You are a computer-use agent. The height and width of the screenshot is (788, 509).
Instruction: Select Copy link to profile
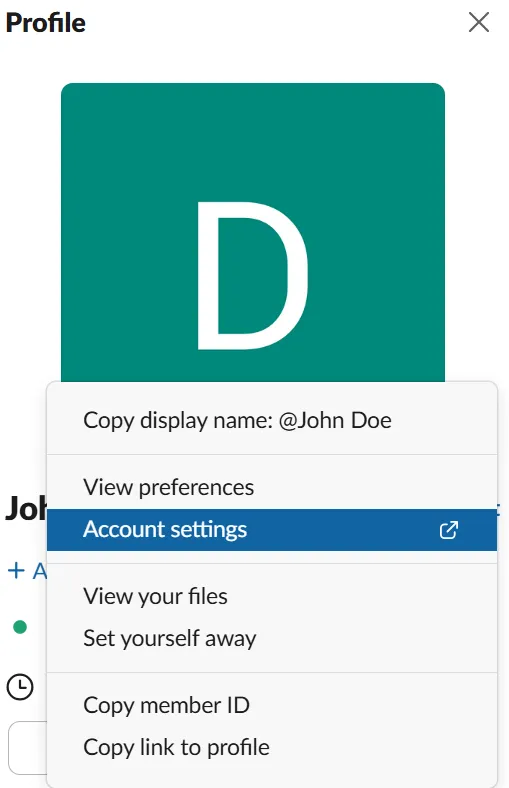pyautogui.click(x=272, y=747)
